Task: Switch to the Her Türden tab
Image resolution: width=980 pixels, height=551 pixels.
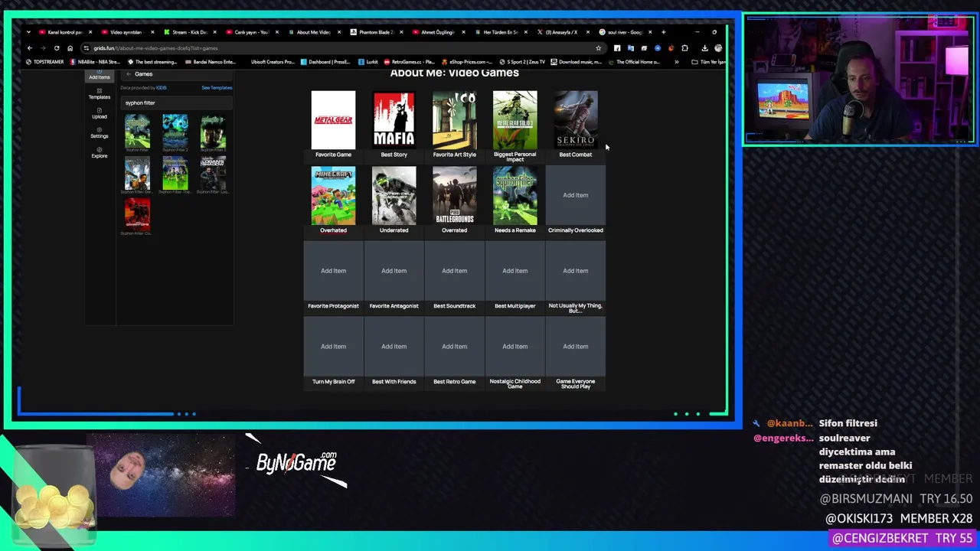Action: tap(501, 32)
